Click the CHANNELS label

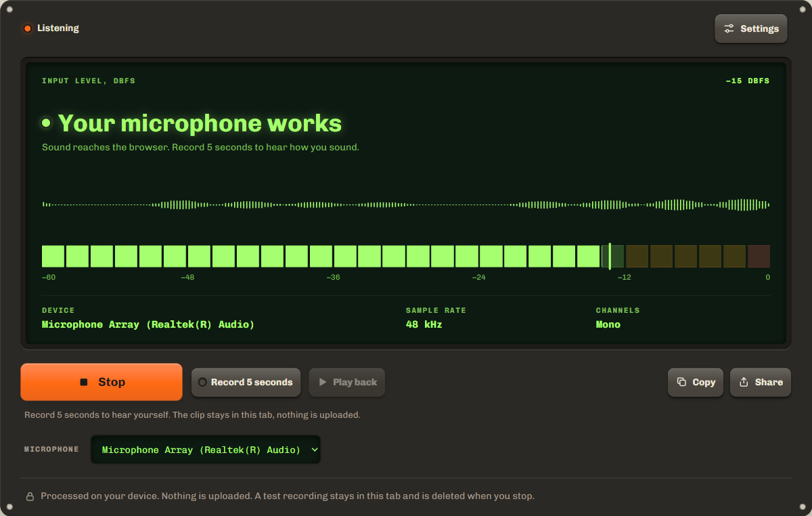click(618, 310)
